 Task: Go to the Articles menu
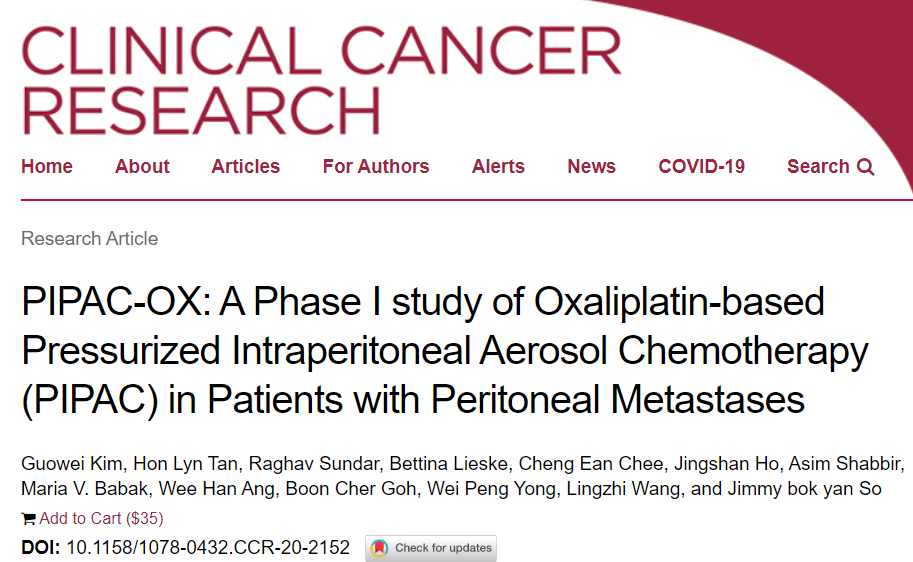(x=245, y=167)
